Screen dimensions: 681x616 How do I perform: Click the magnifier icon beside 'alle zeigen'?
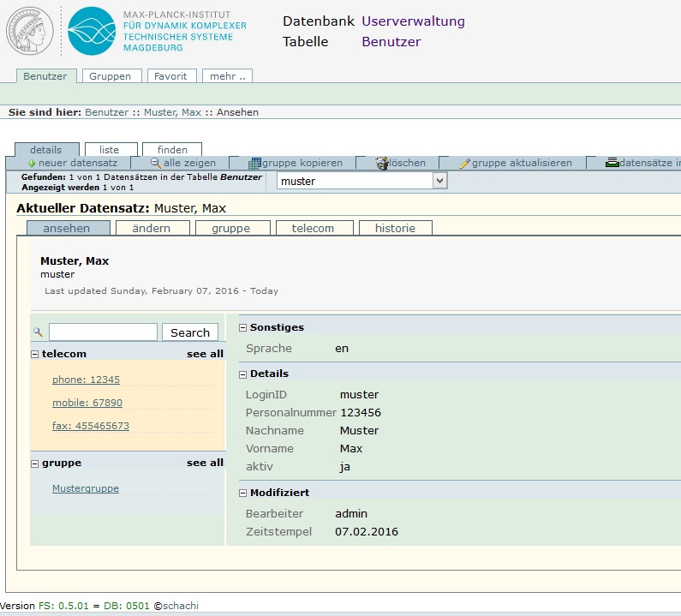156,163
